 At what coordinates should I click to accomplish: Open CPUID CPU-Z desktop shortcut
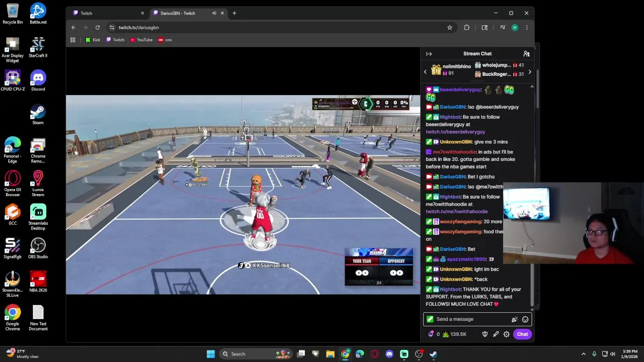[13, 80]
